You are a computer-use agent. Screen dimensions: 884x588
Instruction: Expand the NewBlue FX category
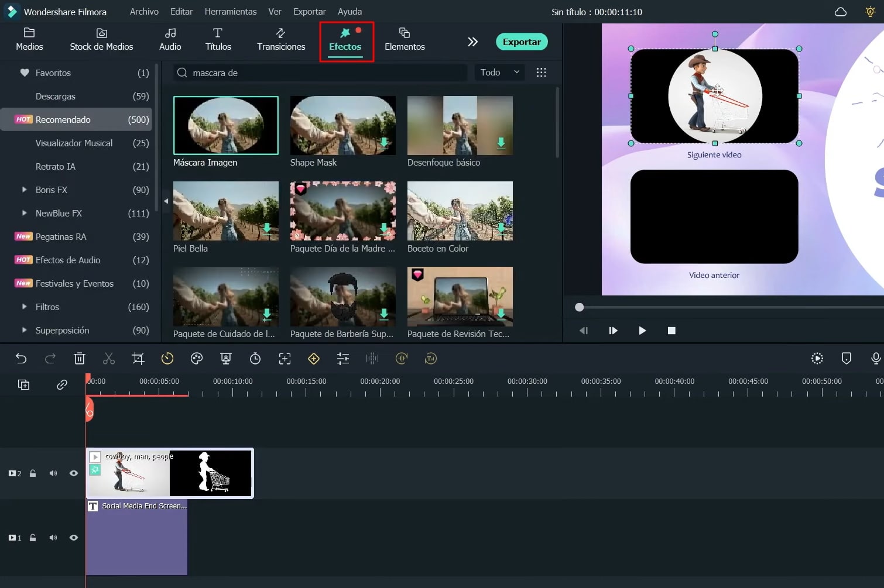pyautogui.click(x=24, y=213)
